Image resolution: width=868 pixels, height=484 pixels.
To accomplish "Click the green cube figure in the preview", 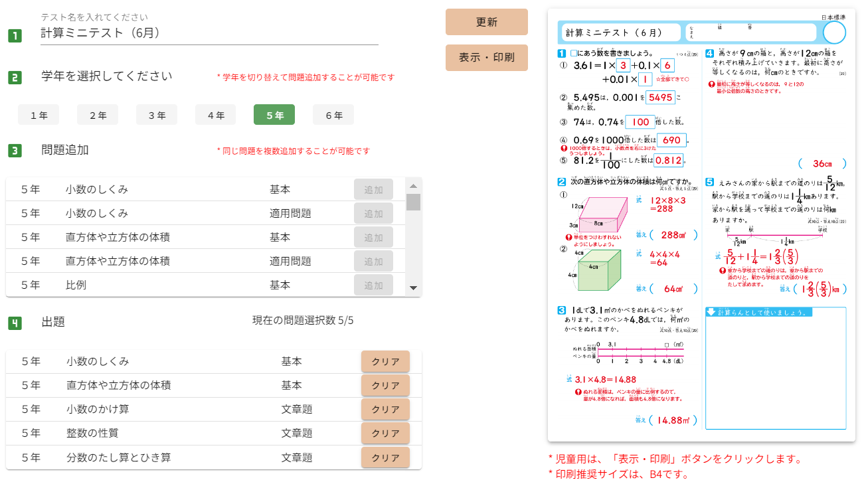I will [x=599, y=270].
